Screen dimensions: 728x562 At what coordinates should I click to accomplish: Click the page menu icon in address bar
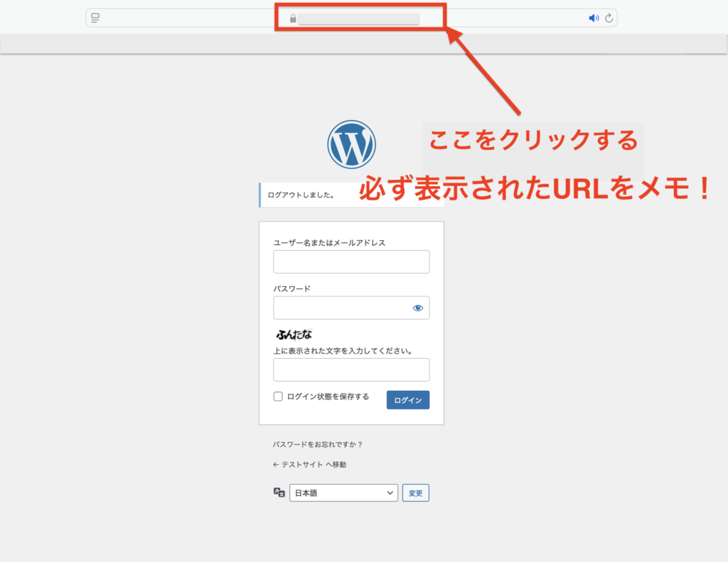pyautogui.click(x=95, y=18)
